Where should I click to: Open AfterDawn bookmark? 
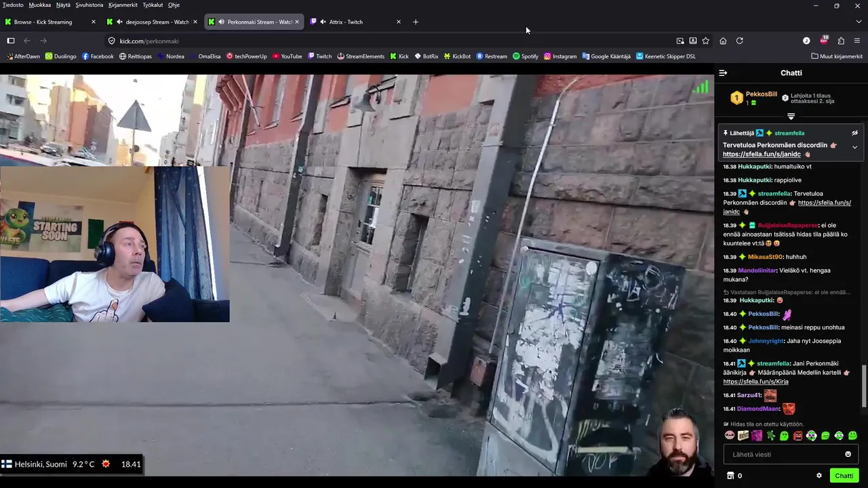tap(22, 56)
